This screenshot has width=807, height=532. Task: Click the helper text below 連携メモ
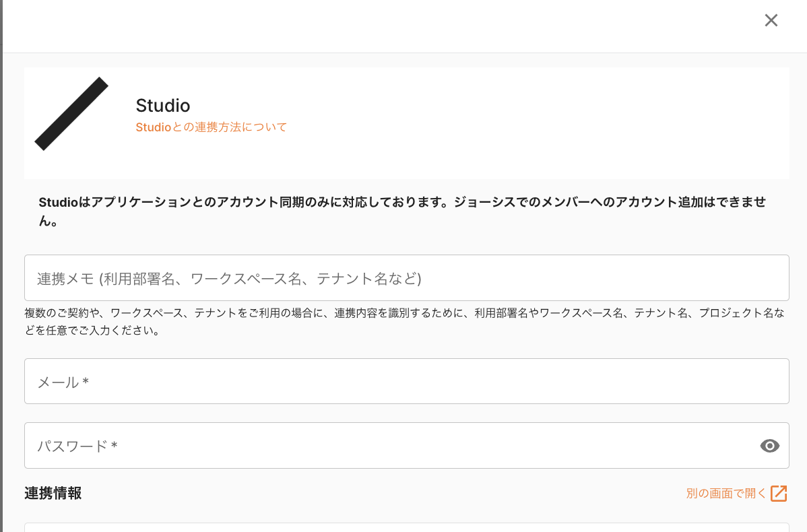(x=404, y=322)
